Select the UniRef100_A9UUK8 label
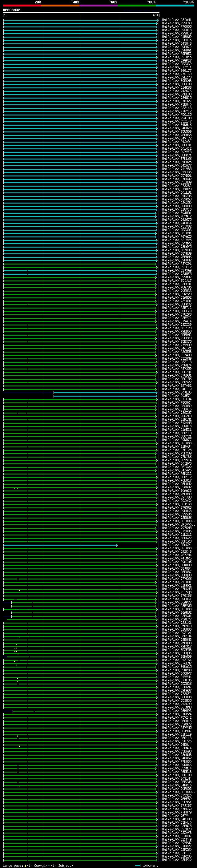 tap(176, 511)
